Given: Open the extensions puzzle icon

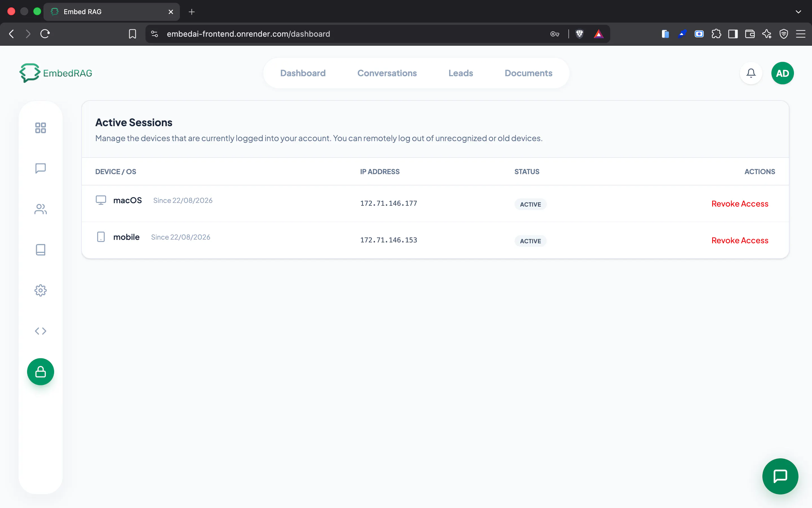Looking at the screenshot, I should coord(716,34).
